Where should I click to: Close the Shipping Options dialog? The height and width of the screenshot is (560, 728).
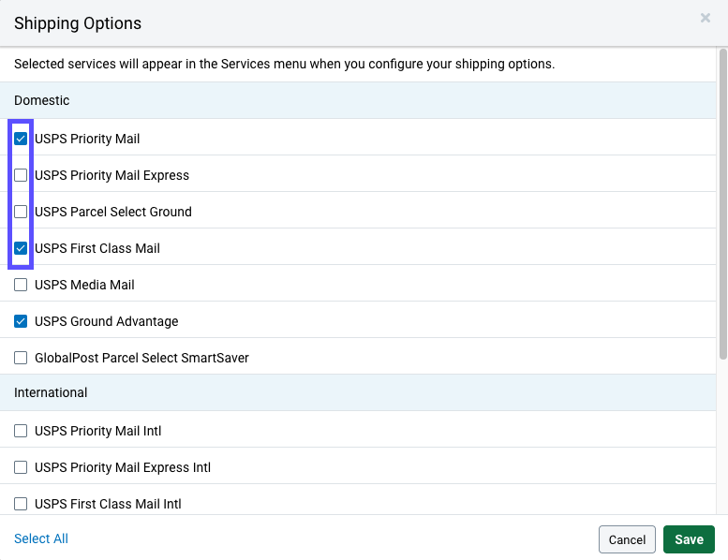click(706, 18)
